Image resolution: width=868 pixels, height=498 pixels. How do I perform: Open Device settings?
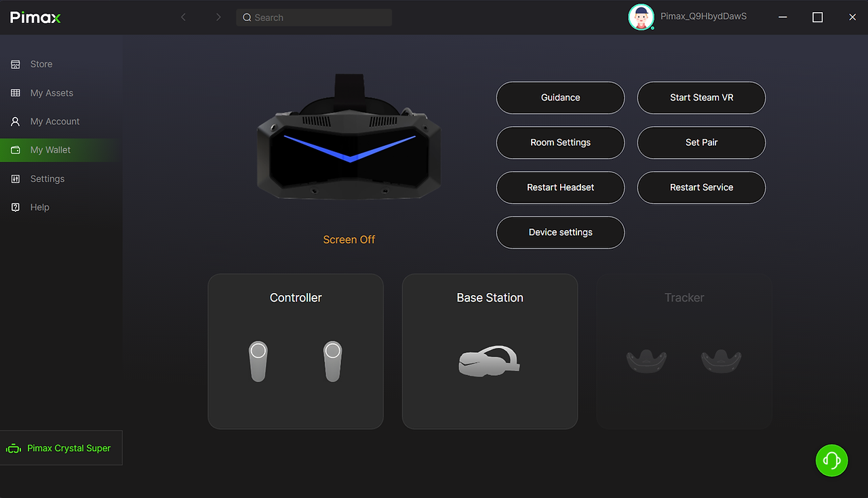tap(560, 233)
